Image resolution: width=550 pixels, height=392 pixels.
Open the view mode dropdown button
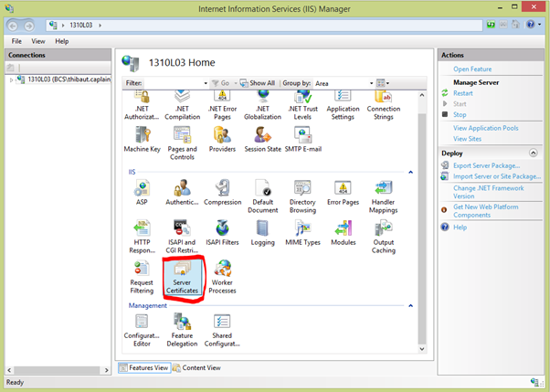point(383,83)
